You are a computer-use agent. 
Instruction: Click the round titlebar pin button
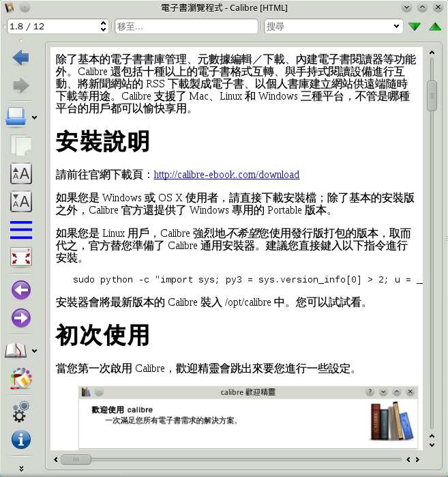[x=25, y=8]
